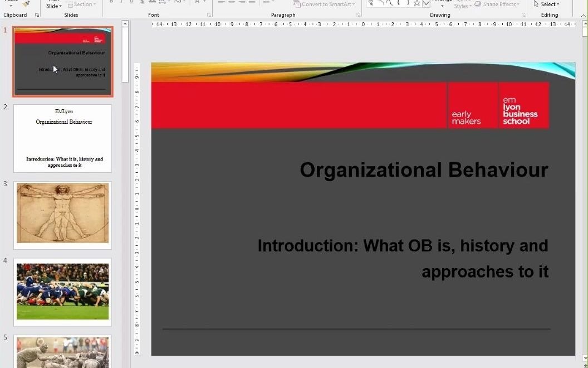Open the Select menu in Editing group
This screenshot has height=368, width=588.
coord(548,4)
